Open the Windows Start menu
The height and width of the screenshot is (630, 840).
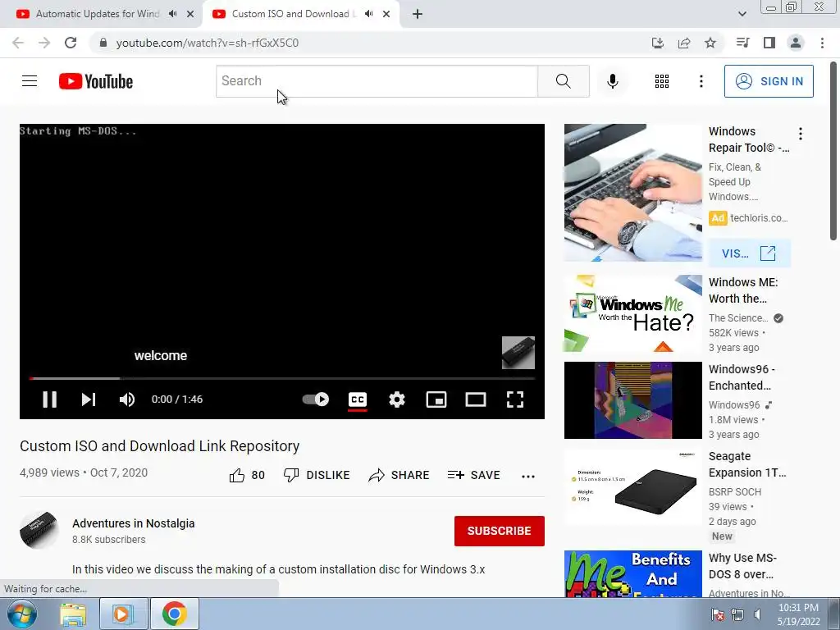click(x=21, y=614)
